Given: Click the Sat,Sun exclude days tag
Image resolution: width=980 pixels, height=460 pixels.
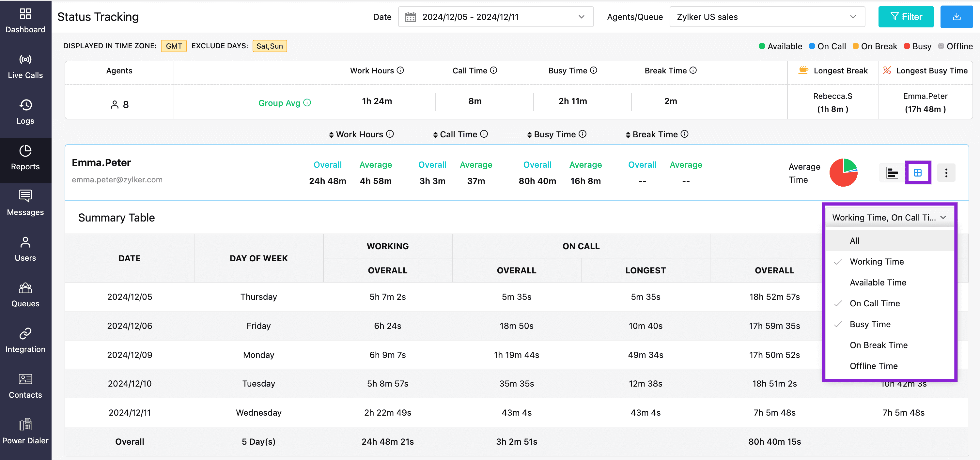Looking at the screenshot, I should pyautogui.click(x=269, y=46).
